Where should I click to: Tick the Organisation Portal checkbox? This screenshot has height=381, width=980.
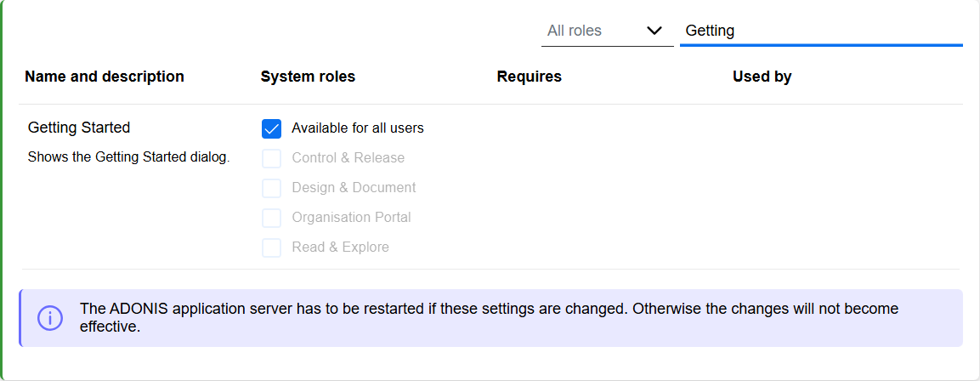point(271,218)
